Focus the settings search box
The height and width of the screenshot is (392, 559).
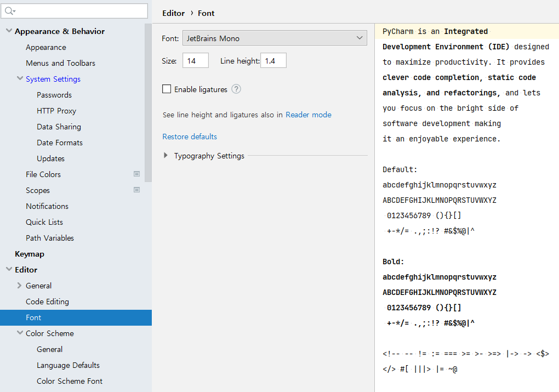tap(74, 11)
